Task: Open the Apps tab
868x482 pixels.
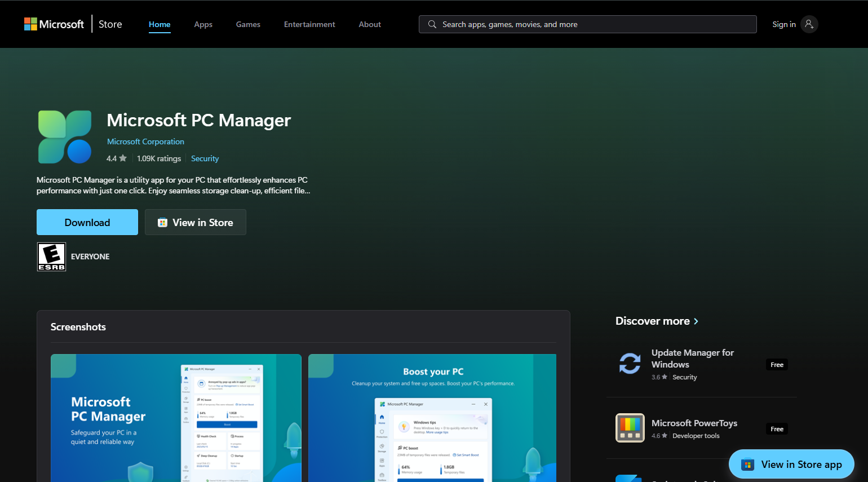Action: (x=203, y=24)
